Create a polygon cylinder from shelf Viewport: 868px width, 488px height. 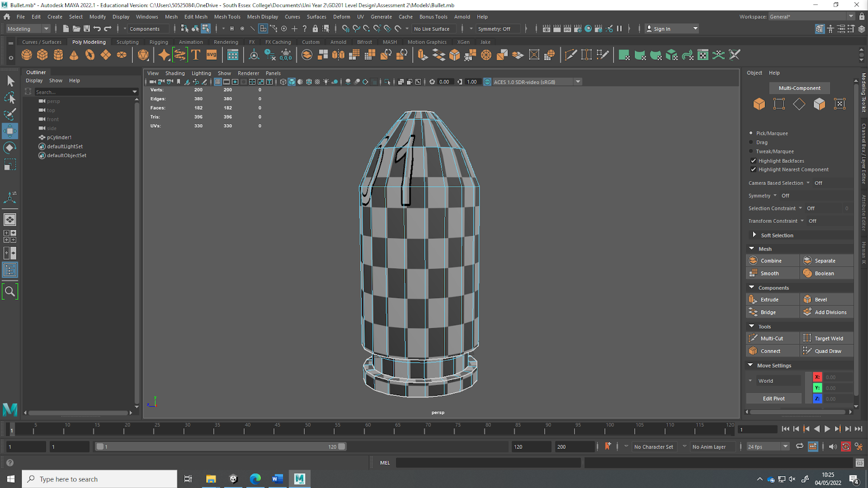(x=58, y=55)
